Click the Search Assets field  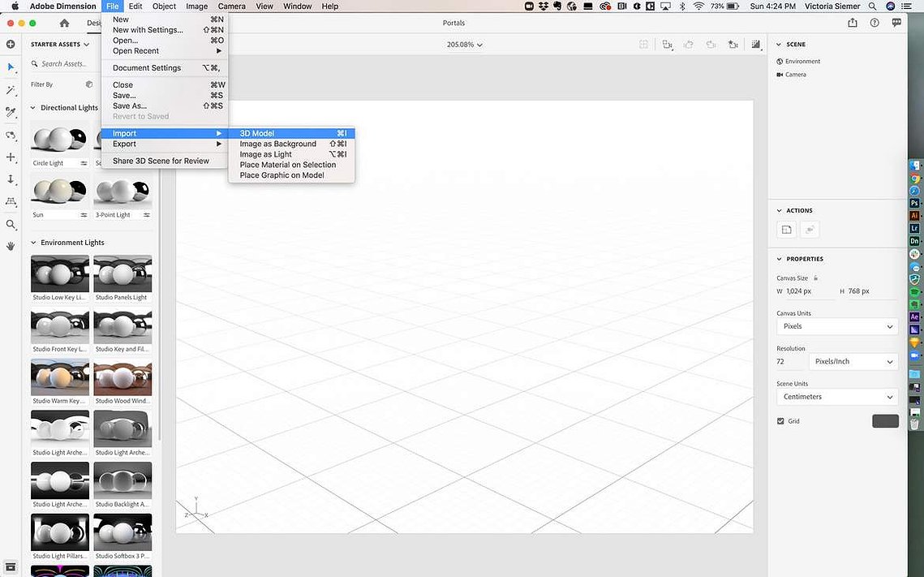pos(63,63)
